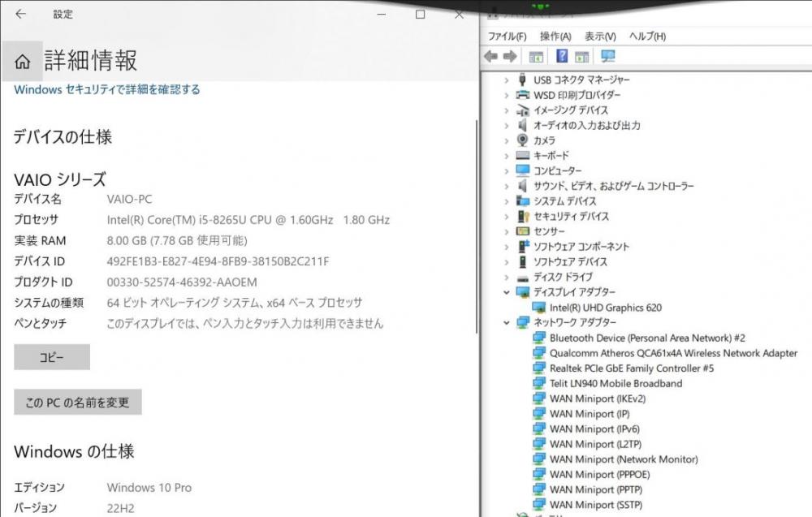Select Qualcomm Atheros QCA61x4A Wireless Network Adapter
812x517 pixels.
[x=673, y=353]
